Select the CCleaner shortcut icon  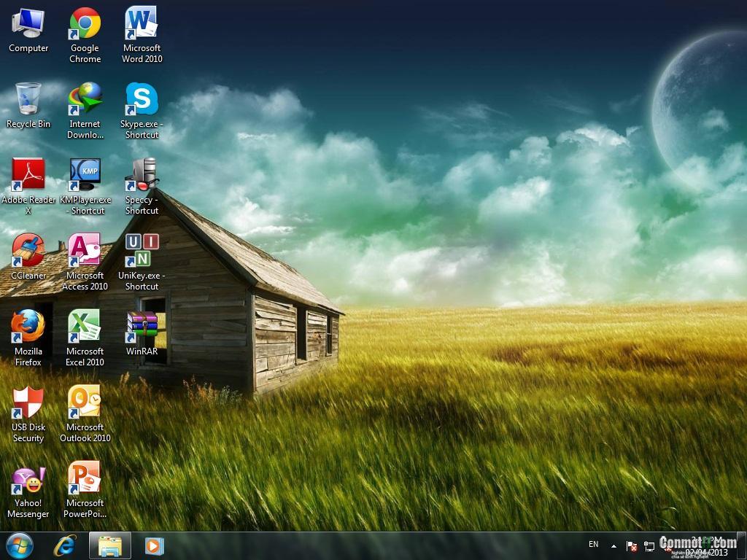[28, 257]
